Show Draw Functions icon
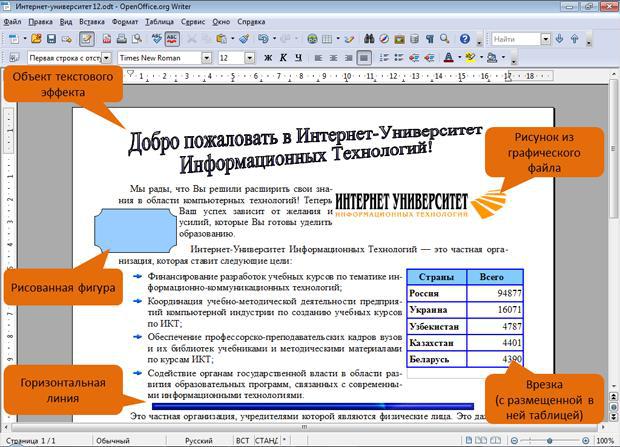The image size is (620, 447). pyautogui.click(x=349, y=39)
